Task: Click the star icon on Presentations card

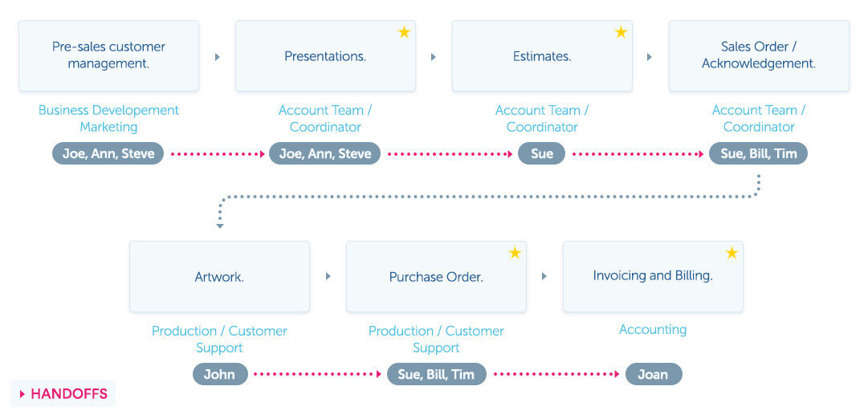Action: point(404,32)
